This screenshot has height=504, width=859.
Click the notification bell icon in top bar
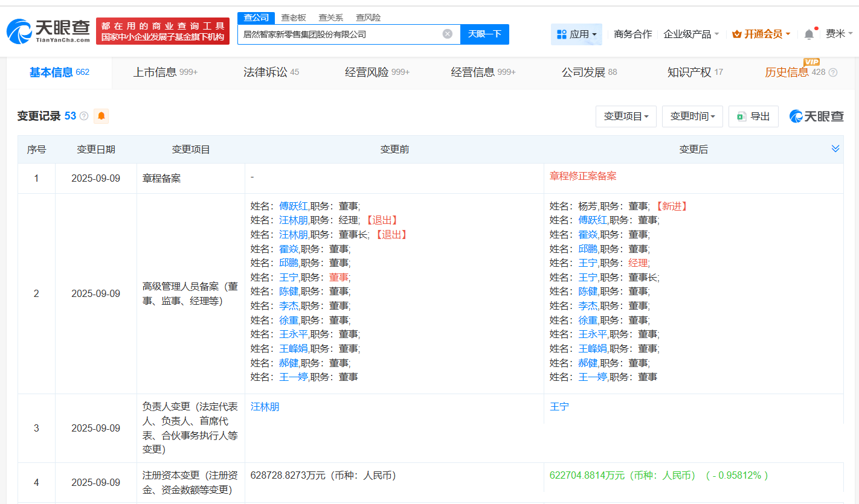coord(809,33)
